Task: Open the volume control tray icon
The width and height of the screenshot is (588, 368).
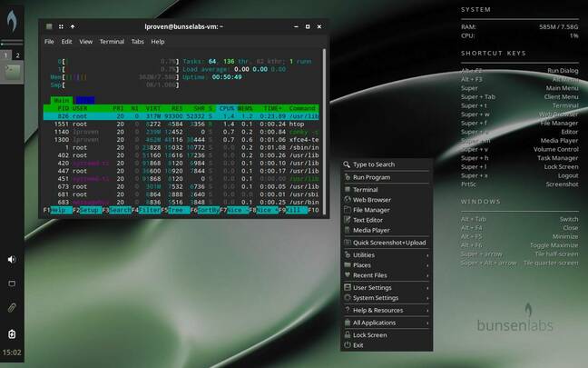Action: 12,259
